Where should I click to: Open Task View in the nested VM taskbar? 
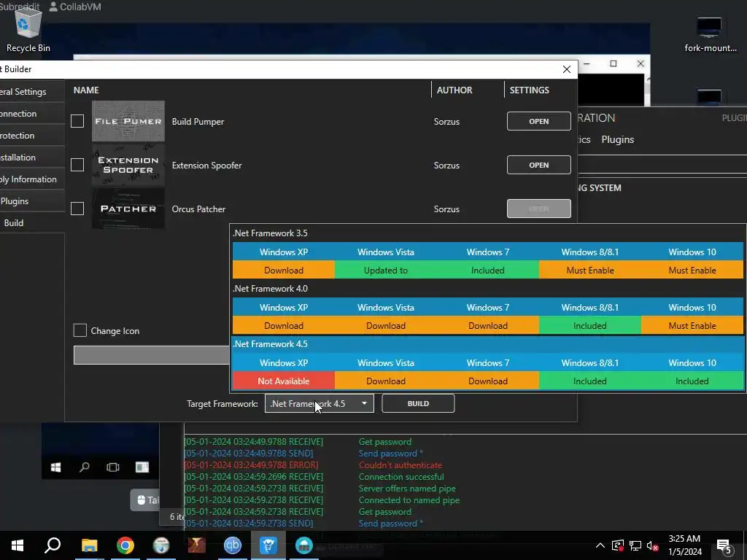coord(113,467)
